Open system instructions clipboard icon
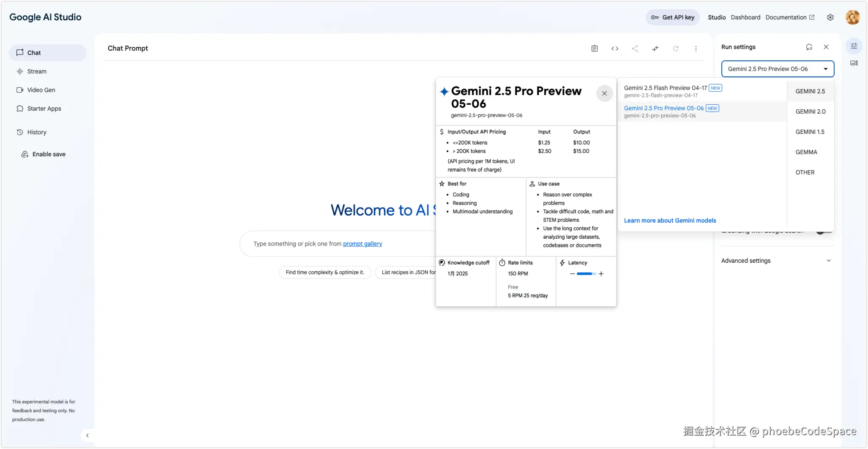 595,49
